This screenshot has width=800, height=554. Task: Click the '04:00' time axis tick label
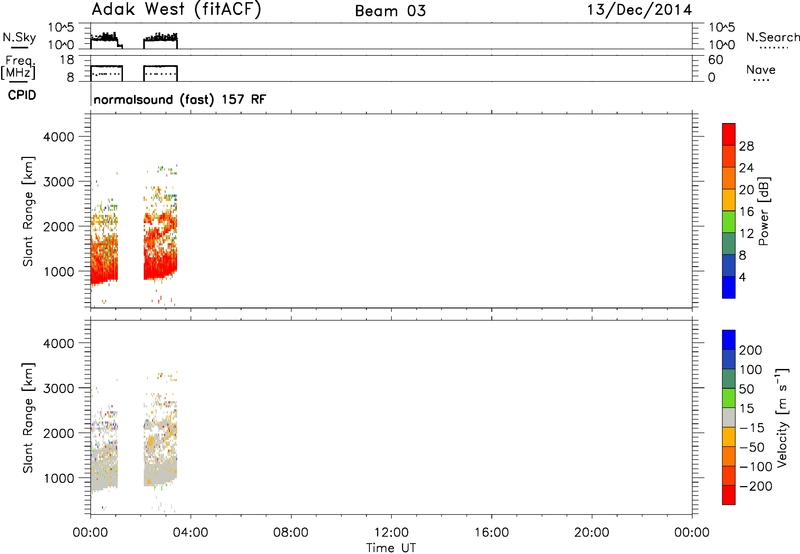coord(190,533)
